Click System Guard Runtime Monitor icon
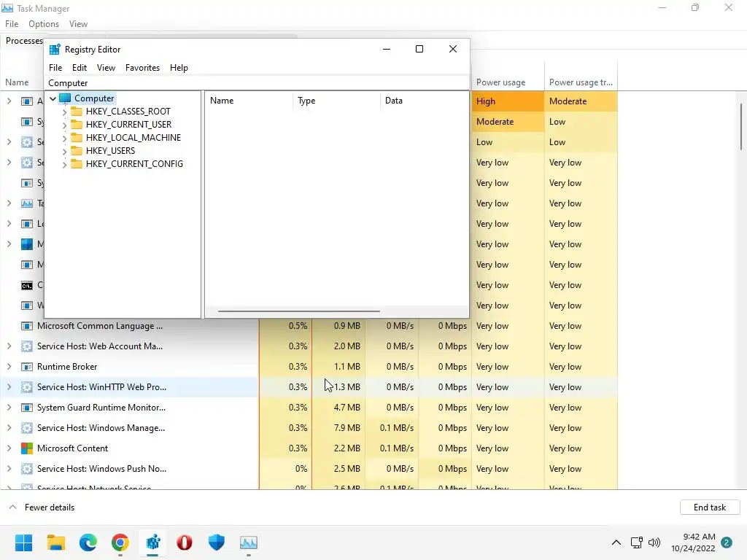The height and width of the screenshot is (560, 747). click(27, 408)
